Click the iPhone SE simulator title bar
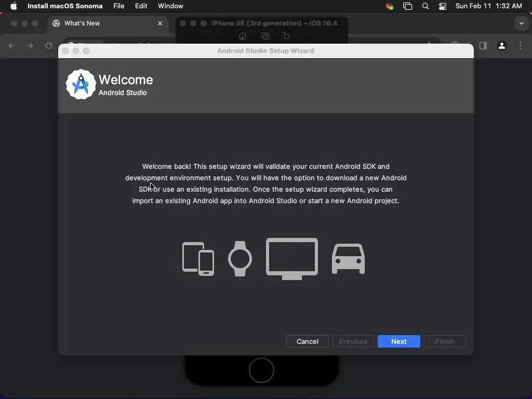The width and height of the screenshot is (532, 399). click(274, 23)
